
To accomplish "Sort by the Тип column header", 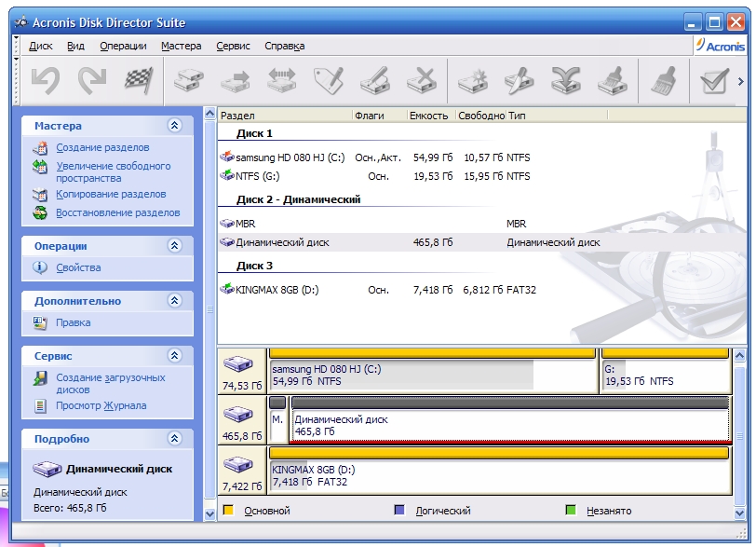I will 557,116.
